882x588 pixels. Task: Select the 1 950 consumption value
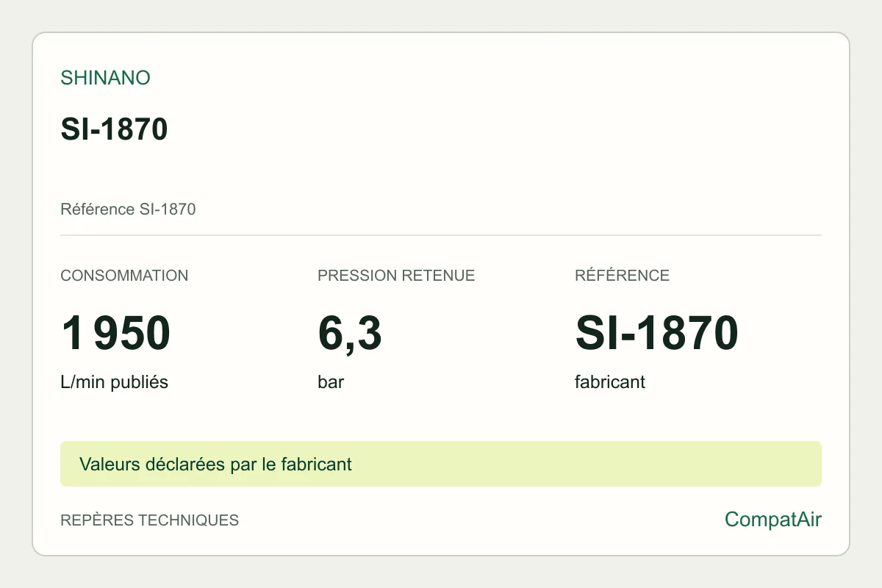[x=115, y=333]
